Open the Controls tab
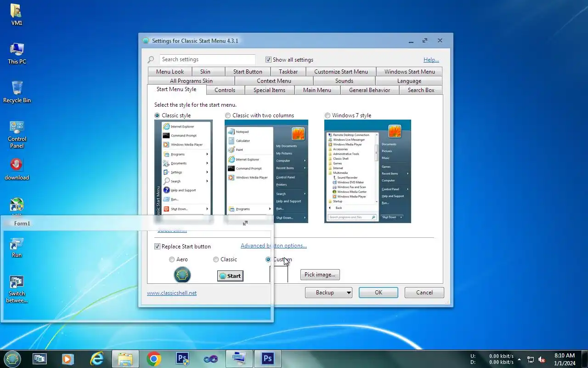This screenshot has height=368, width=588. point(225,90)
